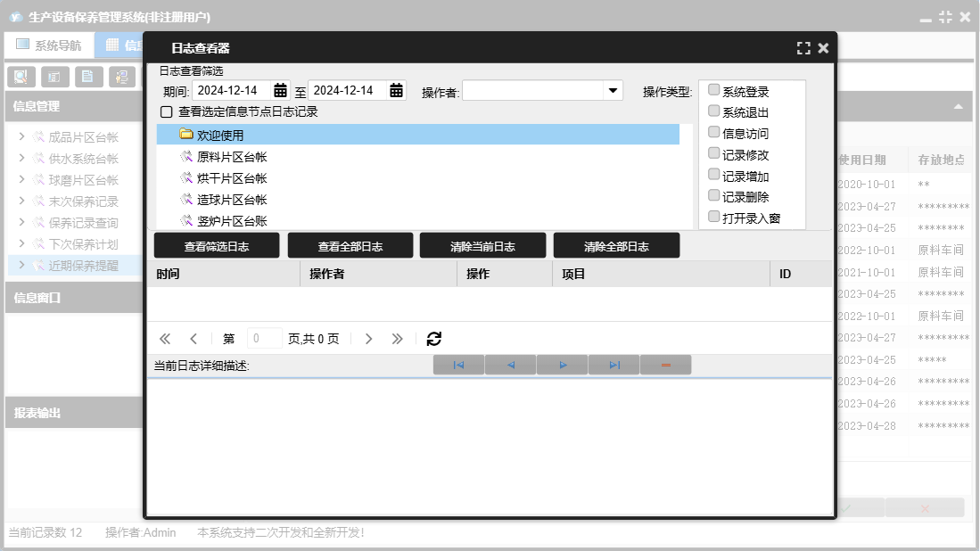
Task: Go to the last page of logs
Action: click(397, 339)
